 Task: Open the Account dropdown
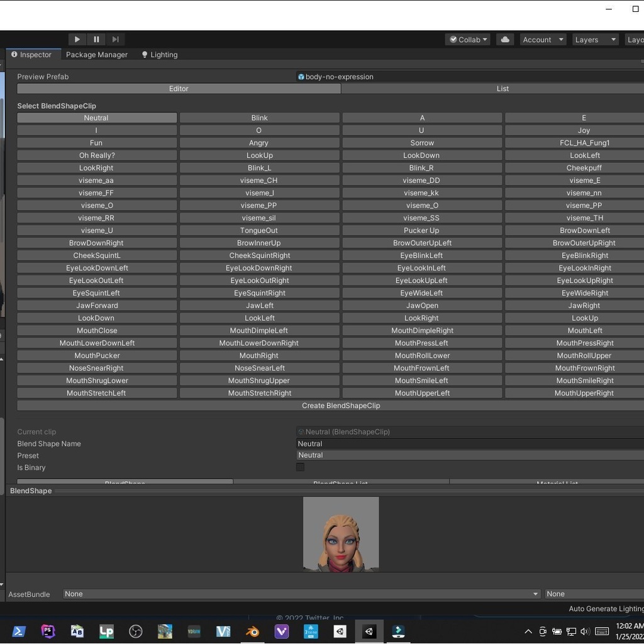pos(543,40)
